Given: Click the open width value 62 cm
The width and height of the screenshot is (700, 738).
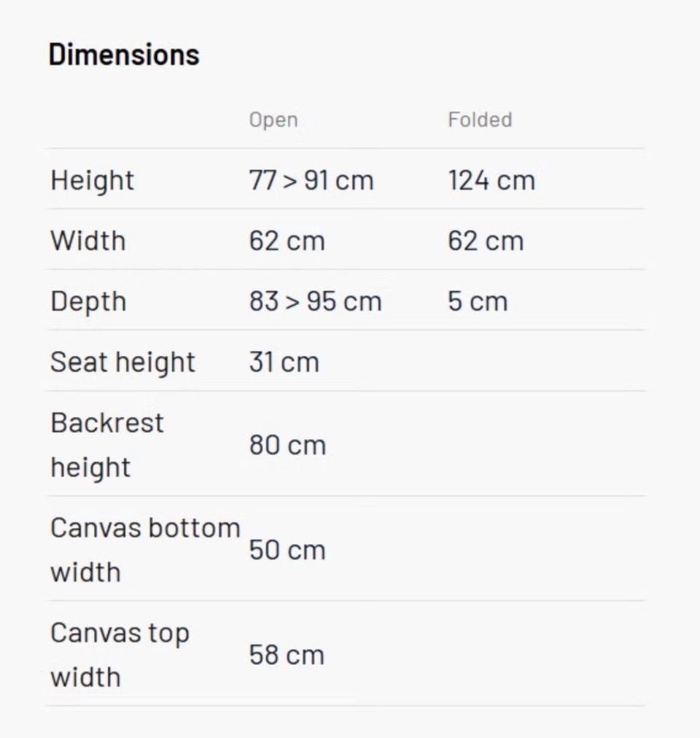Looking at the screenshot, I should click(x=287, y=241).
